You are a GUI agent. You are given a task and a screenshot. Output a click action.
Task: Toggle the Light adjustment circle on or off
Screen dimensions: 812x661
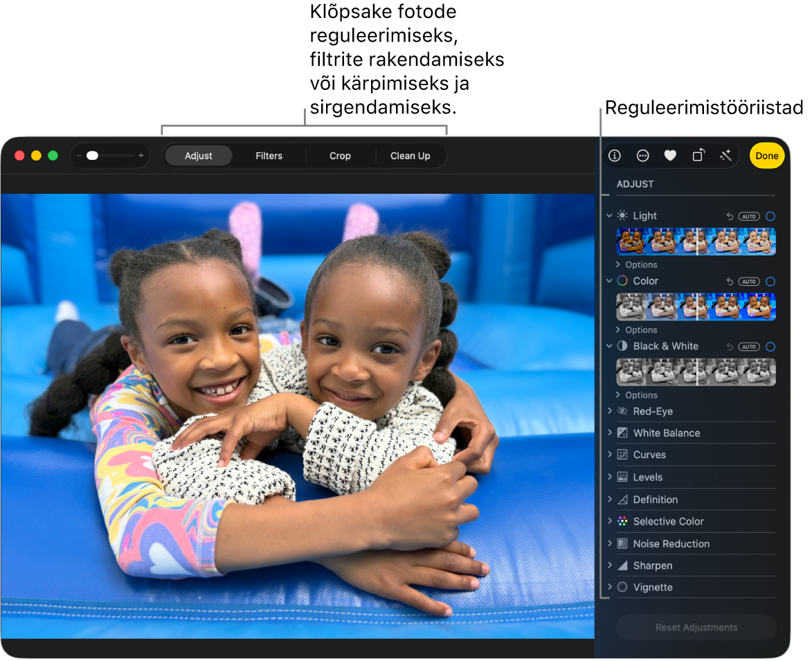[x=770, y=217]
